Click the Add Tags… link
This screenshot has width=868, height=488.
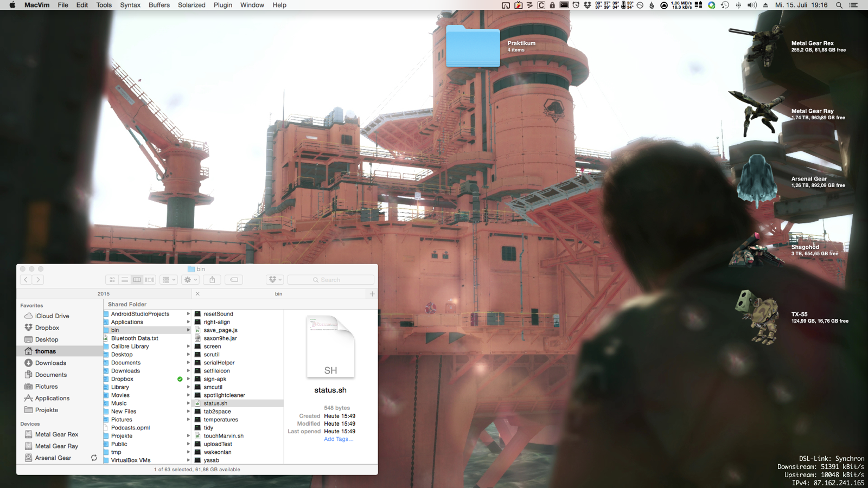(339, 439)
